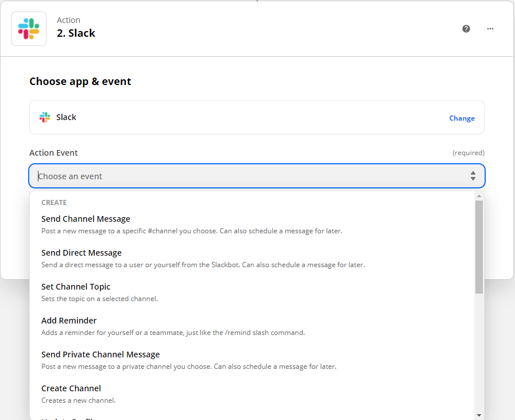Viewport: 515px width, 420px height.
Task: Pick the Set Channel Topic event
Action: tap(76, 287)
